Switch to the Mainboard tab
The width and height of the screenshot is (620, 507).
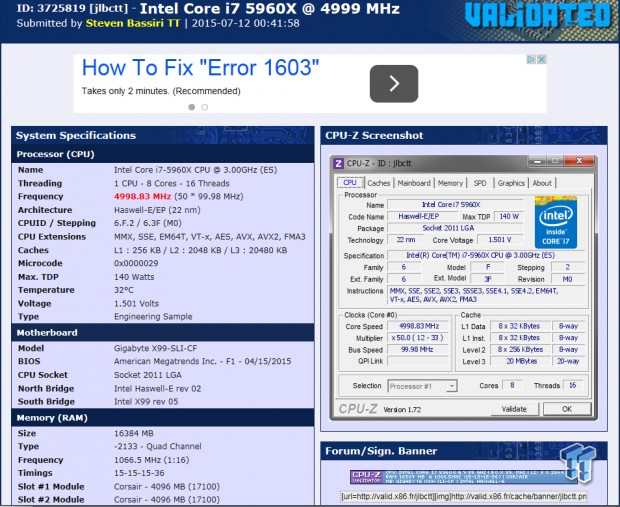[x=414, y=183]
